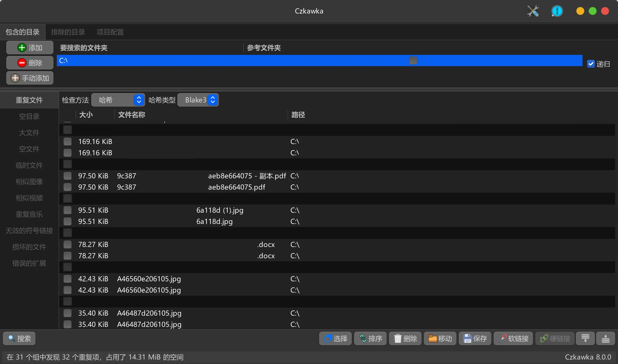Screen dimensions: 618x364
Task: Open the select options button
Action: pos(335,338)
